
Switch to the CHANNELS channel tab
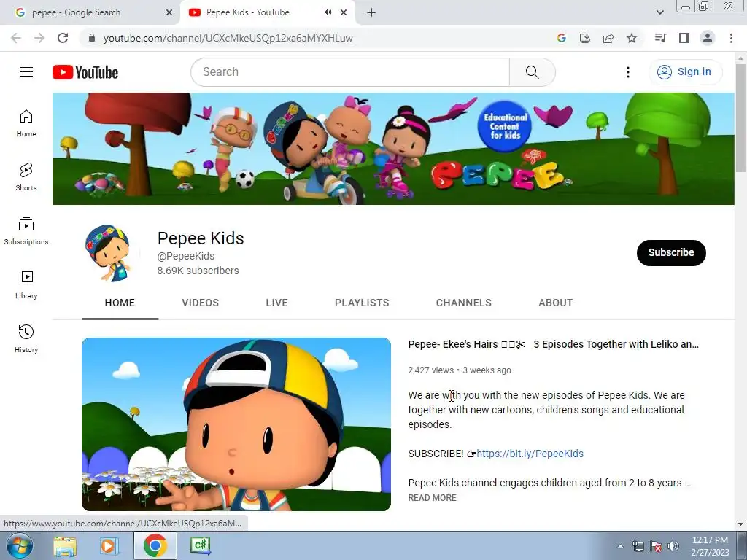463,303
